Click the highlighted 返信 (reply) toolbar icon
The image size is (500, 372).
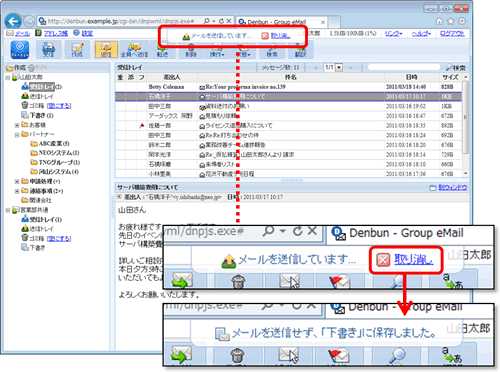tap(106, 50)
